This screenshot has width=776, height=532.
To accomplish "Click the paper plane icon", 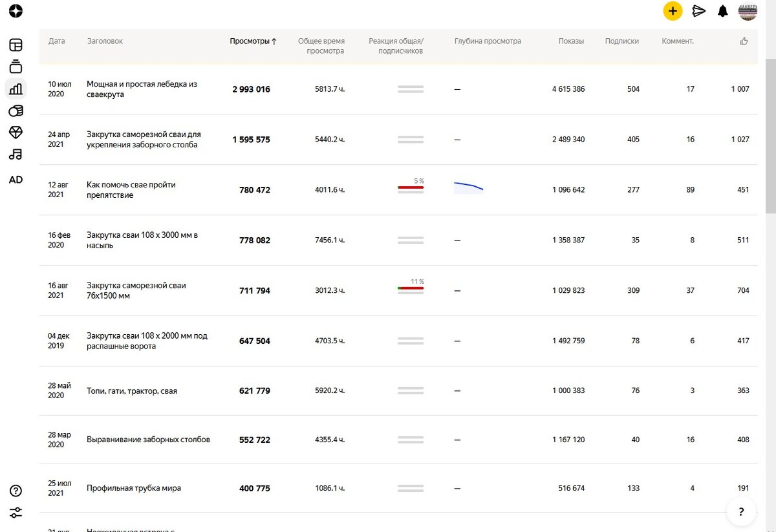I will coord(698,11).
